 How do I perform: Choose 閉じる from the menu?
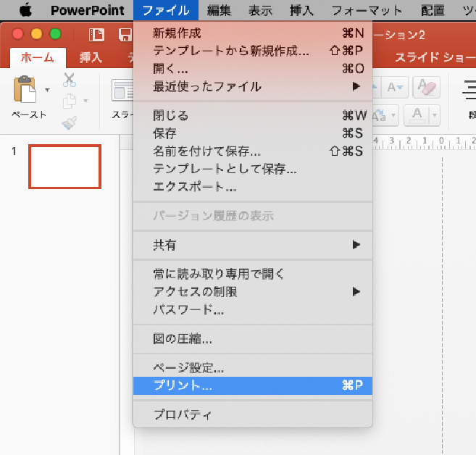point(253,115)
